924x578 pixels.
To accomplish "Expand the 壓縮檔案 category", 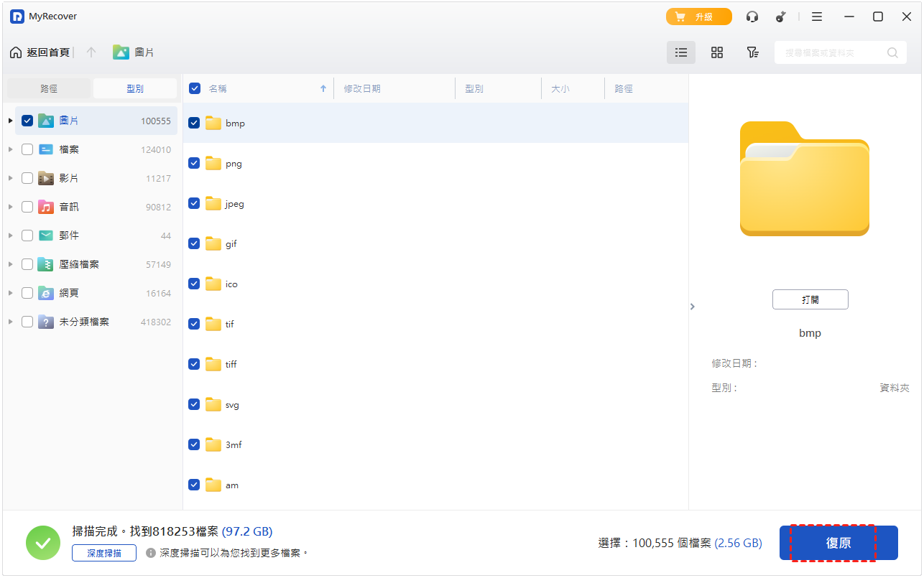I will coord(10,264).
